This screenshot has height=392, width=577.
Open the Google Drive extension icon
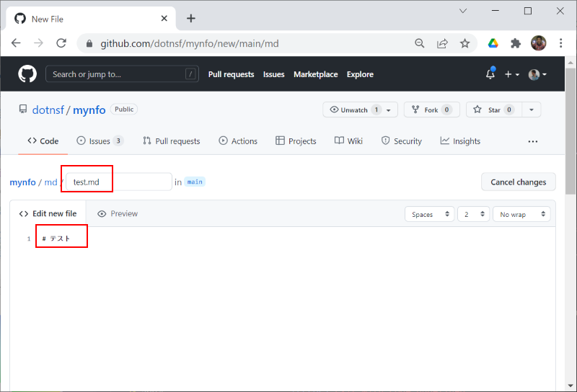(493, 43)
